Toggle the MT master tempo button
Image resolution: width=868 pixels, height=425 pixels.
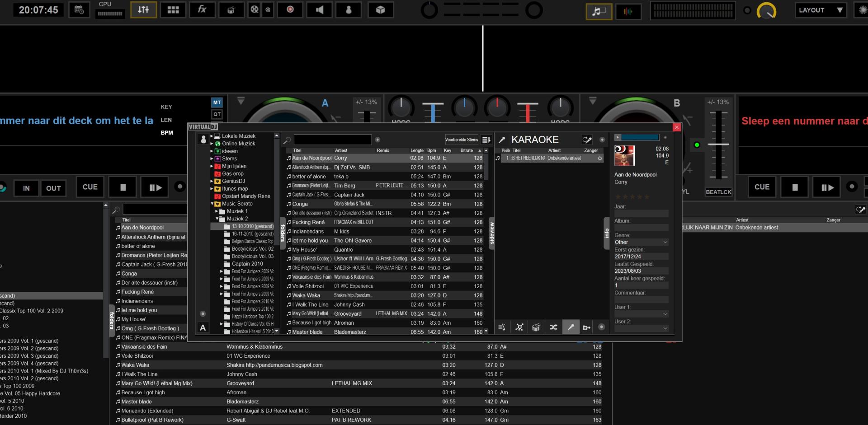(217, 103)
